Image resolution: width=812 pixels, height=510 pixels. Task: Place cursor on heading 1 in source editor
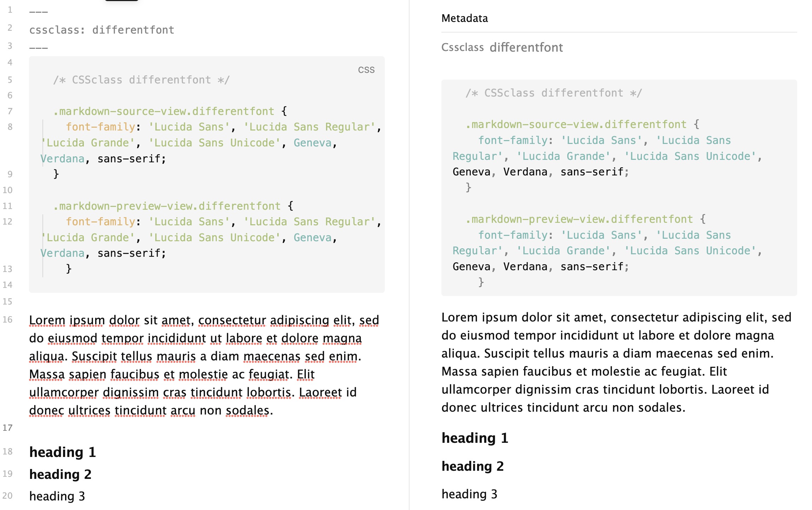click(63, 452)
